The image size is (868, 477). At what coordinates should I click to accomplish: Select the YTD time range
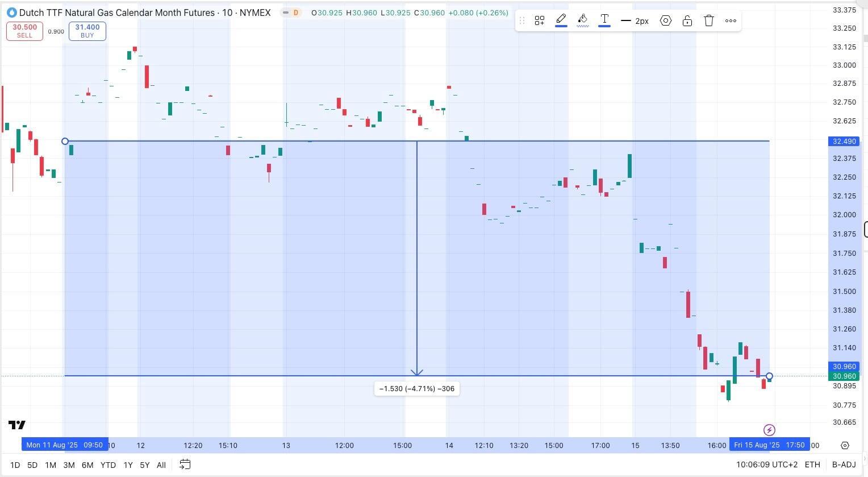coord(108,465)
